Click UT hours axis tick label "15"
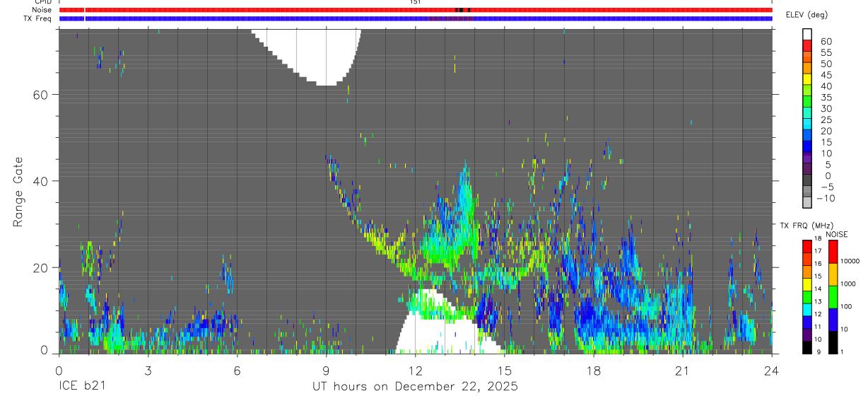 [504, 370]
